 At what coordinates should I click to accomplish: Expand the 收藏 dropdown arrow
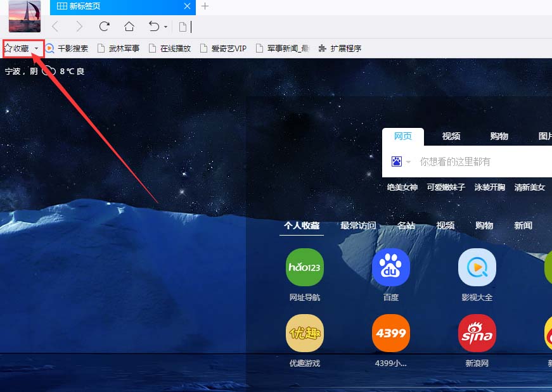(36, 49)
